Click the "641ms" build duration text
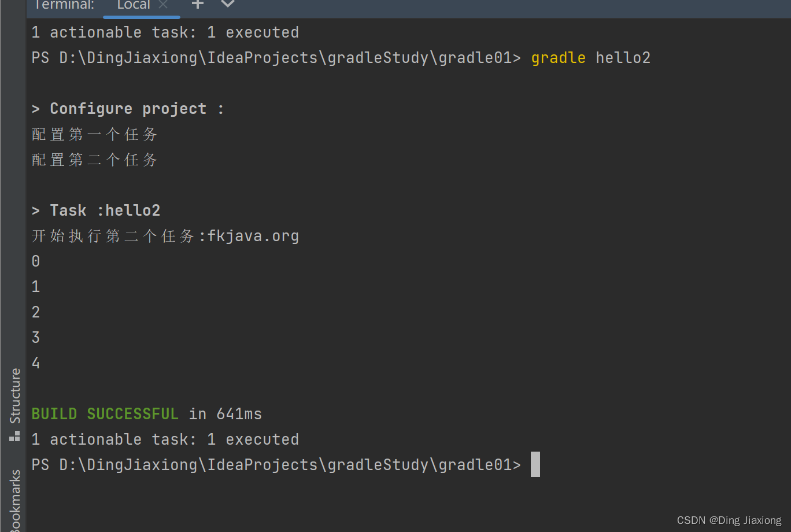This screenshot has width=791, height=532. 239,414
